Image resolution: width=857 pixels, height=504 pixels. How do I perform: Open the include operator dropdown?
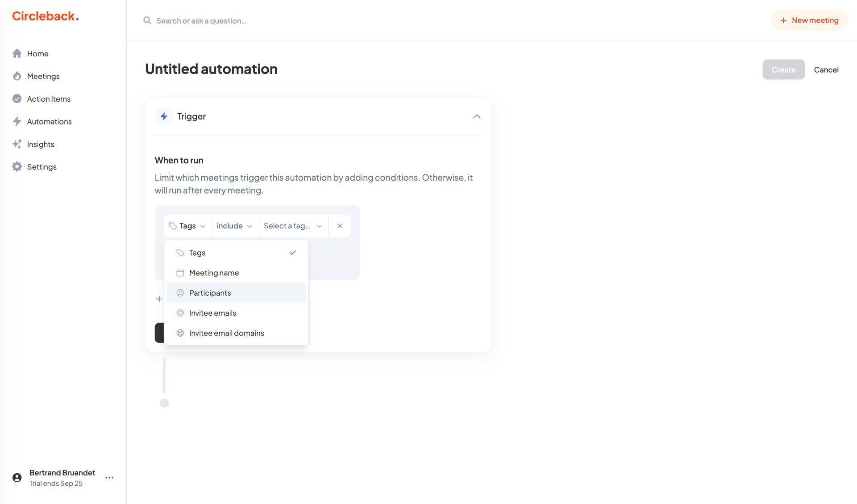click(234, 226)
